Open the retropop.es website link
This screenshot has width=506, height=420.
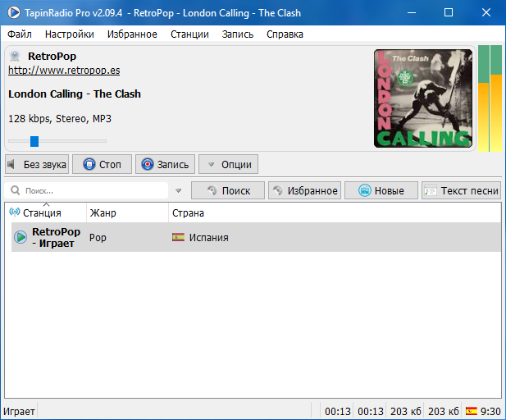pos(64,71)
